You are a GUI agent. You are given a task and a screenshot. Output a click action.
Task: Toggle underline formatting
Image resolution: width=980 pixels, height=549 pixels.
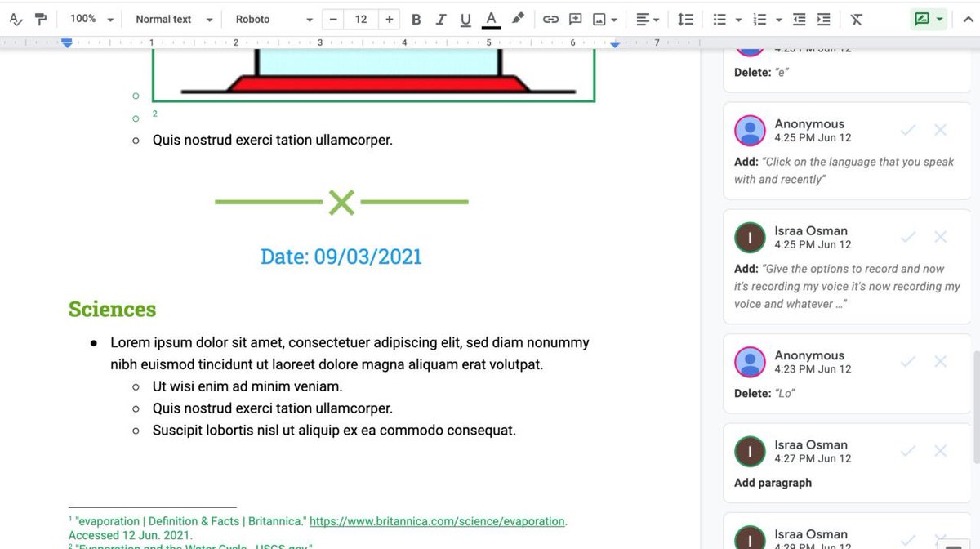pyautogui.click(x=465, y=19)
